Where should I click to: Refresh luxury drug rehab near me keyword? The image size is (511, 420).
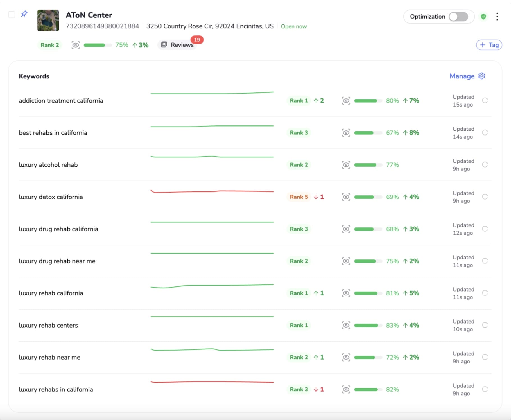point(485,261)
